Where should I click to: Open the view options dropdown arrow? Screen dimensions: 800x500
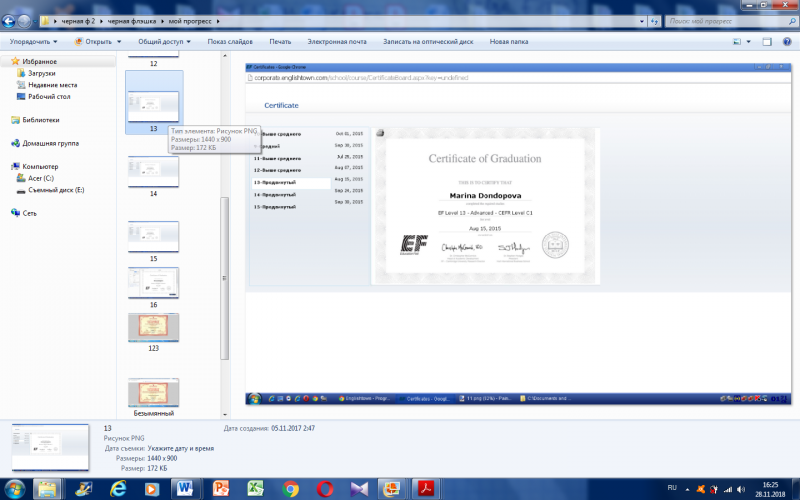coord(748,42)
